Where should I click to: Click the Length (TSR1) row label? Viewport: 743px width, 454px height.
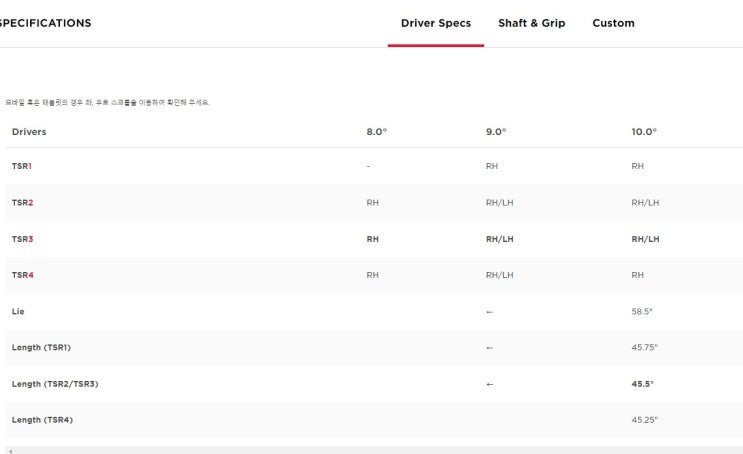(41, 347)
